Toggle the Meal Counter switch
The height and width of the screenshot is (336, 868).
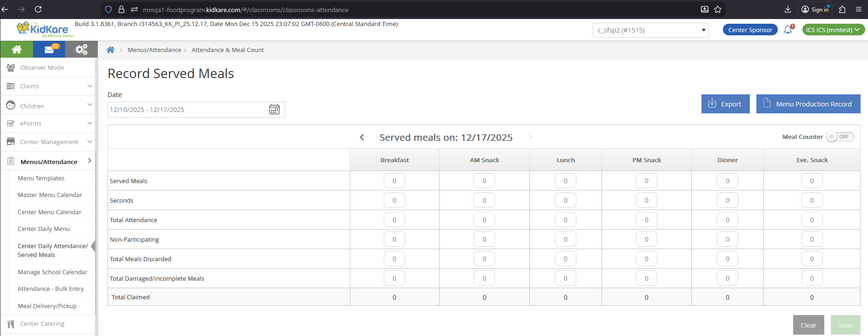click(840, 137)
